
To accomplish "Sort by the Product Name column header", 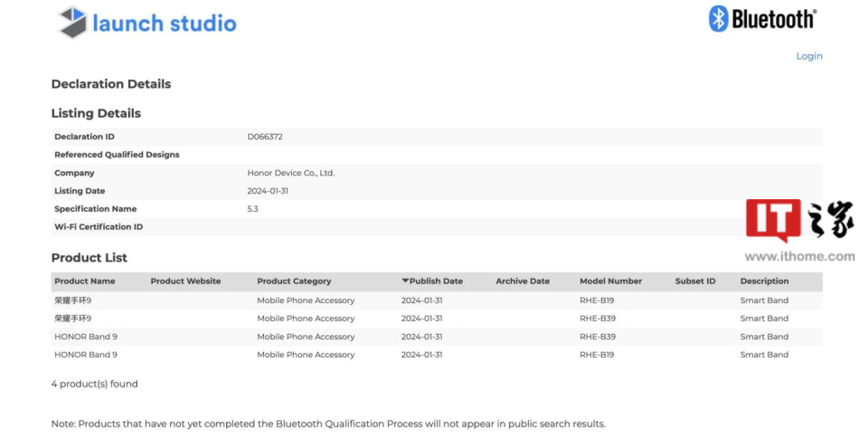I will pos(85,281).
